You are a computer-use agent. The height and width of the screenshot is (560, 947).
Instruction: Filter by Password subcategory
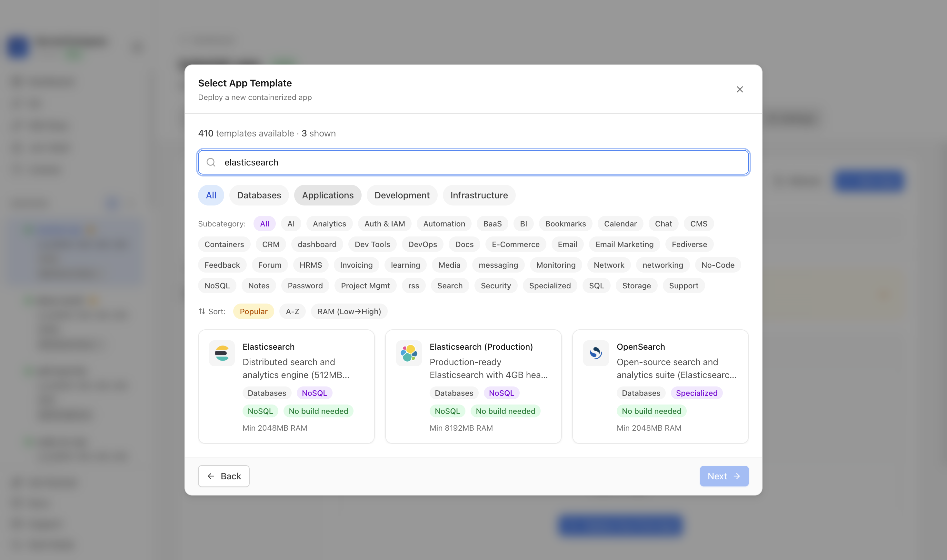tap(305, 286)
